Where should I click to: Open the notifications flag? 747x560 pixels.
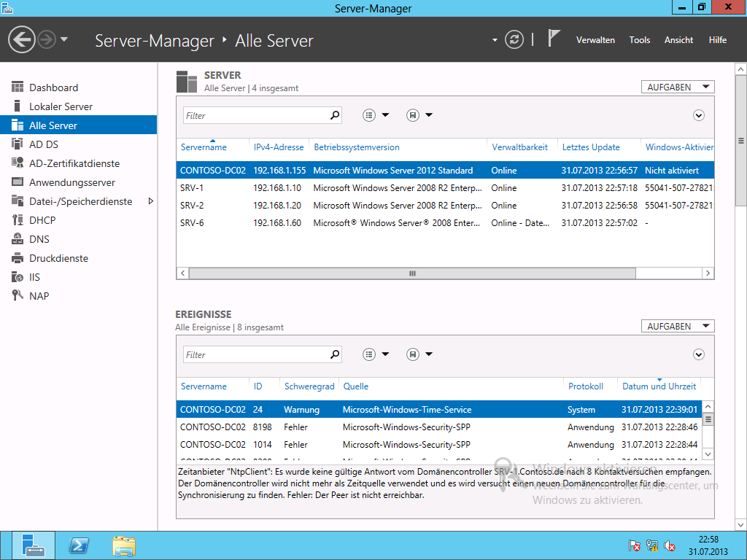(x=554, y=39)
